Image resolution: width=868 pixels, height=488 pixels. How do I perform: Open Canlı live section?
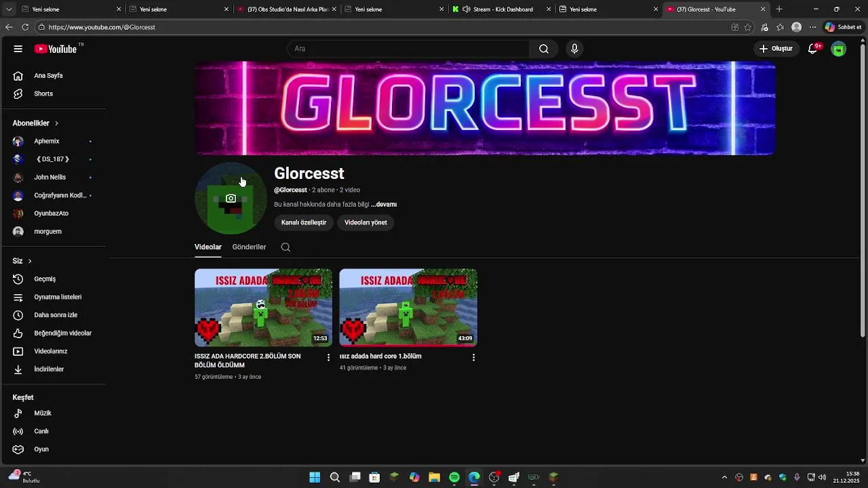pyautogui.click(x=53, y=431)
